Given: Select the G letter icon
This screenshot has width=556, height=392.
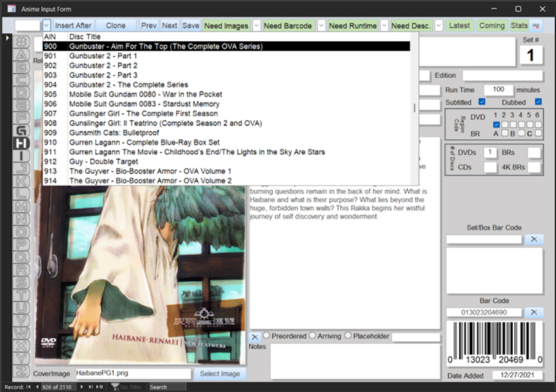Looking at the screenshot, I should pyautogui.click(x=22, y=131).
